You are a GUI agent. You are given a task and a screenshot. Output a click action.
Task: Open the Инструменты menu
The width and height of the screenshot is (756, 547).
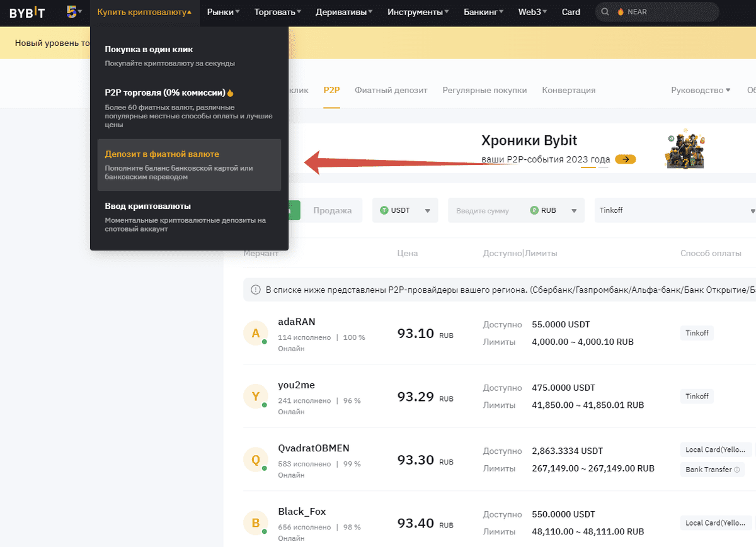coord(418,12)
